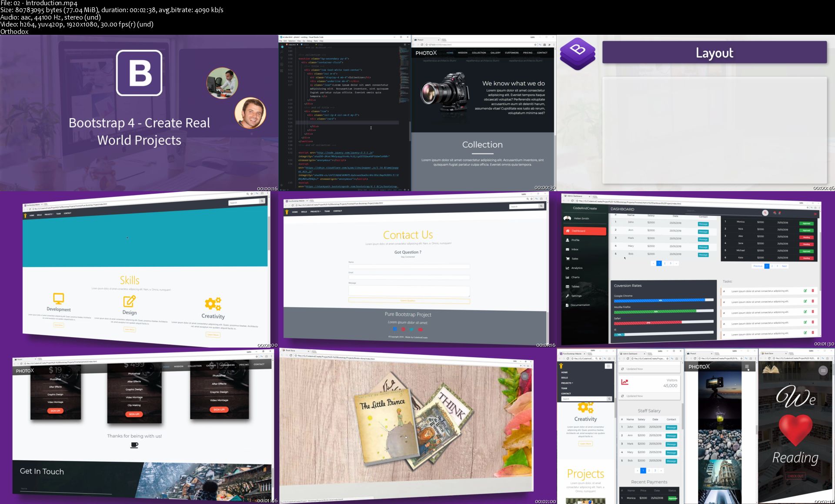Toggle round hamburger button over We Reading page

[823, 371]
